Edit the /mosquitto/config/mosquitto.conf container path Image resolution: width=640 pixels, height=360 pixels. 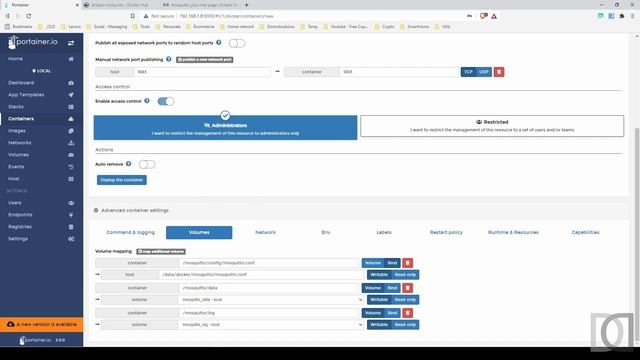pyautogui.click(x=269, y=263)
